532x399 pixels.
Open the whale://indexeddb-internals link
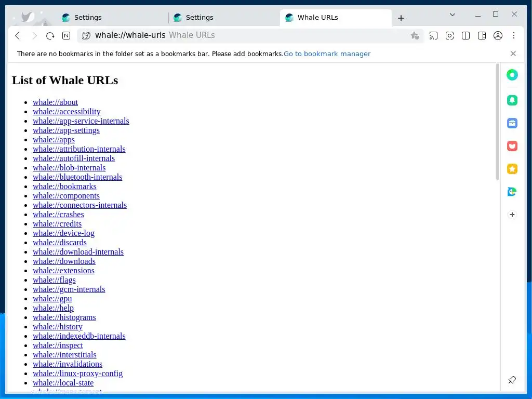(x=79, y=336)
